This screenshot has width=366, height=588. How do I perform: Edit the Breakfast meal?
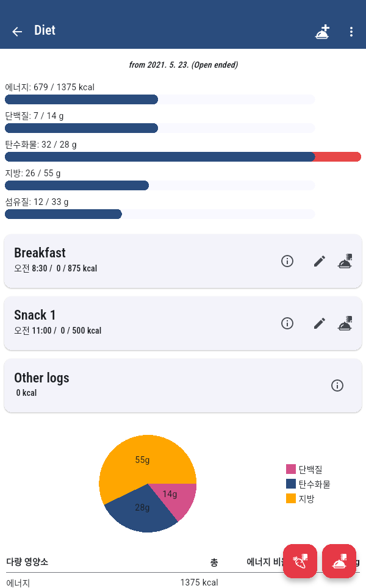320,261
